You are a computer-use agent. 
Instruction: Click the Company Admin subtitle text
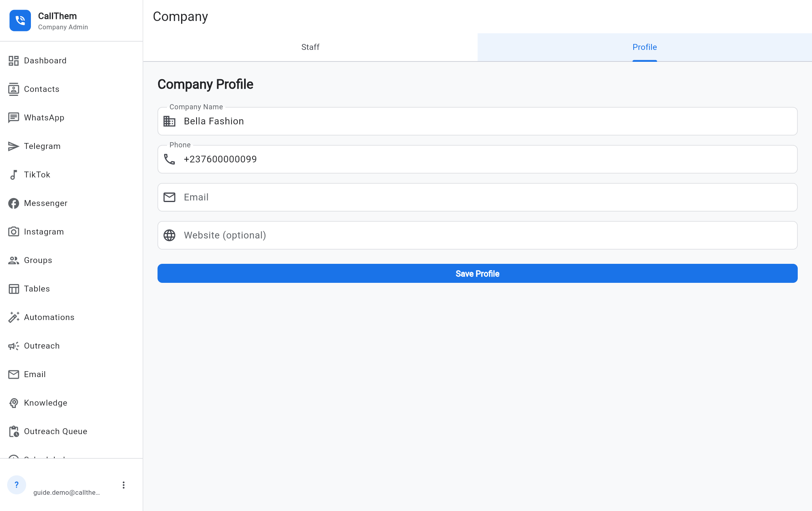[63, 27]
